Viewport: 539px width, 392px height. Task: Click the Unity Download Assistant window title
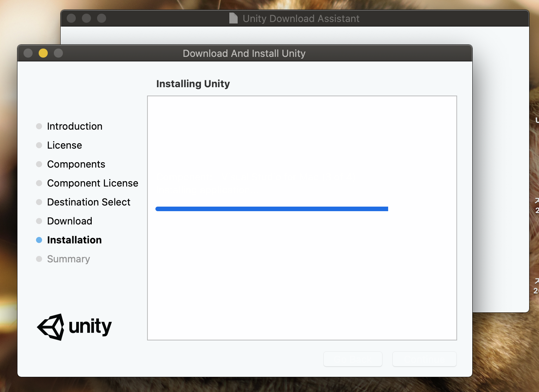click(x=301, y=19)
